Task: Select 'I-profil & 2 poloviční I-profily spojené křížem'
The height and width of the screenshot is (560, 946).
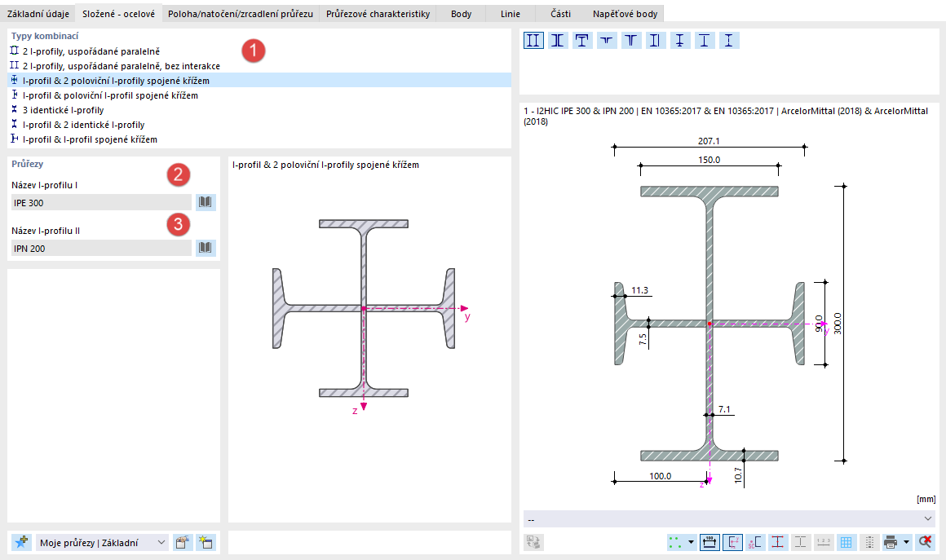Action: pyautogui.click(x=259, y=80)
